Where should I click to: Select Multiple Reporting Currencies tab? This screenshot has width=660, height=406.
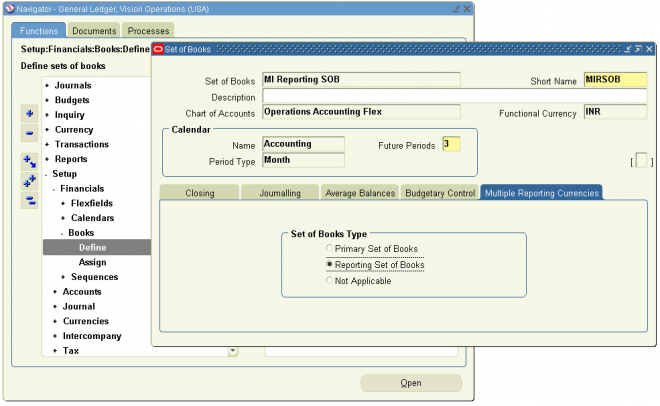pyautogui.click(x=541, y=193)
